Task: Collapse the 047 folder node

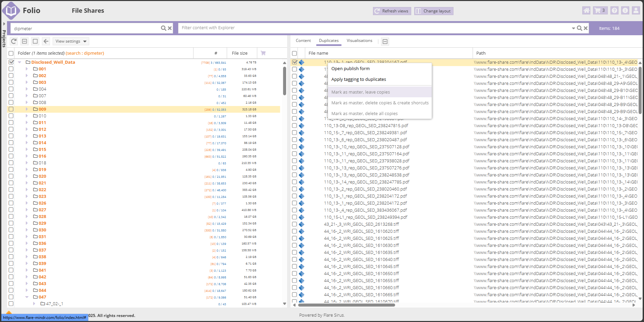Action: point(27,297)
